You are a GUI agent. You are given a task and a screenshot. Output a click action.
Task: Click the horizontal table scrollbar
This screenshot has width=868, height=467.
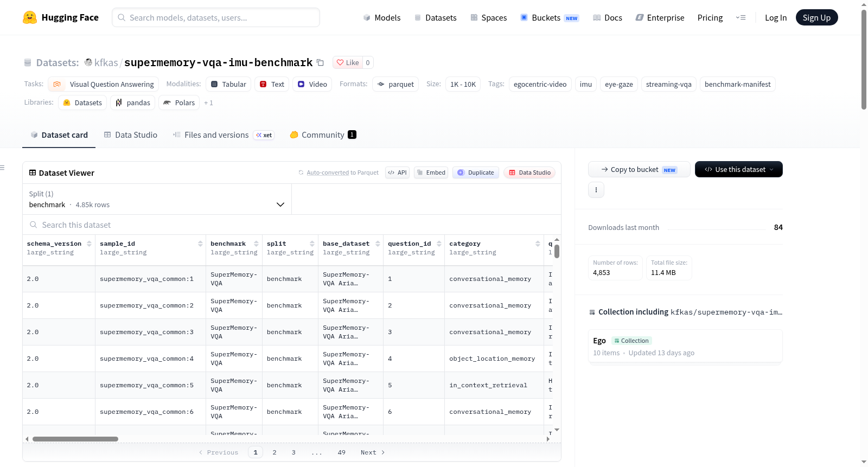click(x=75, y=439)
